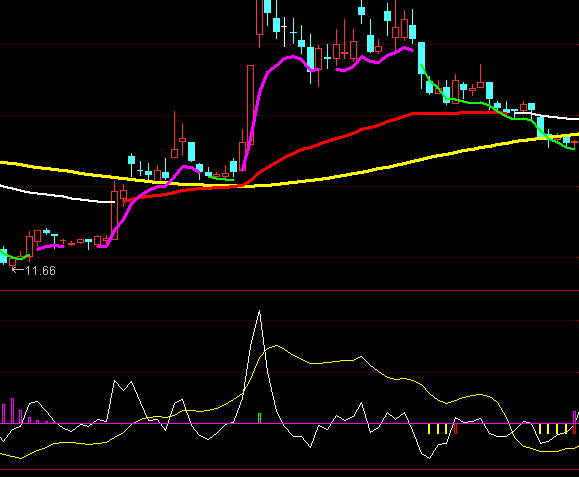
Task: Click the magenta short-term line's rounded peak
Action: click(x=292, y=57)
